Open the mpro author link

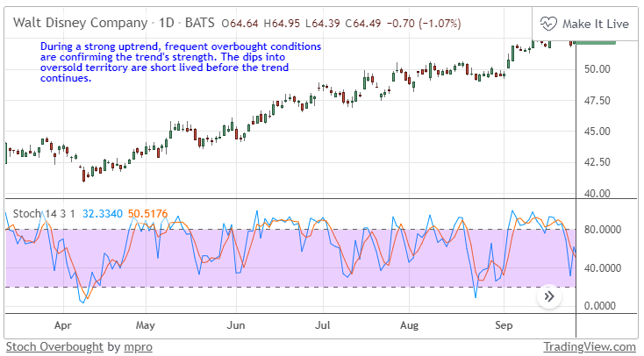tap(138, 347)
